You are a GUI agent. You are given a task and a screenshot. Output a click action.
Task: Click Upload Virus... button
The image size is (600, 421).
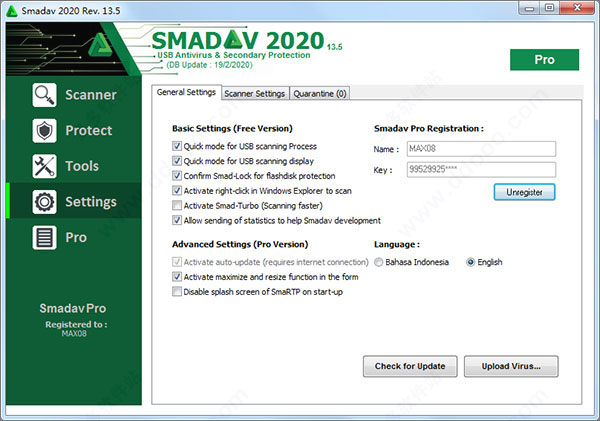(x=511, y=366)
